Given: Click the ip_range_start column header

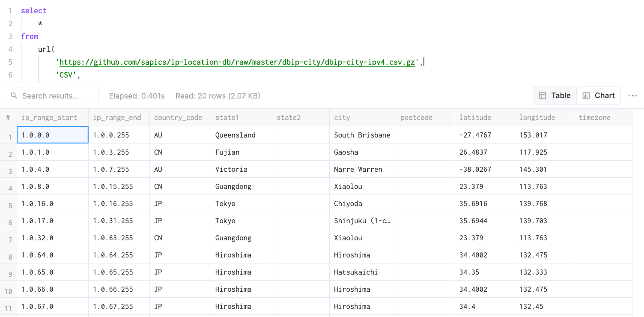Looking at the screenshot, I should point(49,117).
